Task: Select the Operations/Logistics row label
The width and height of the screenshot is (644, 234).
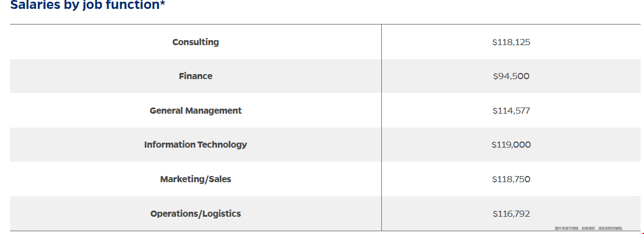Action: pyautogui.click(x=195, y=214)
